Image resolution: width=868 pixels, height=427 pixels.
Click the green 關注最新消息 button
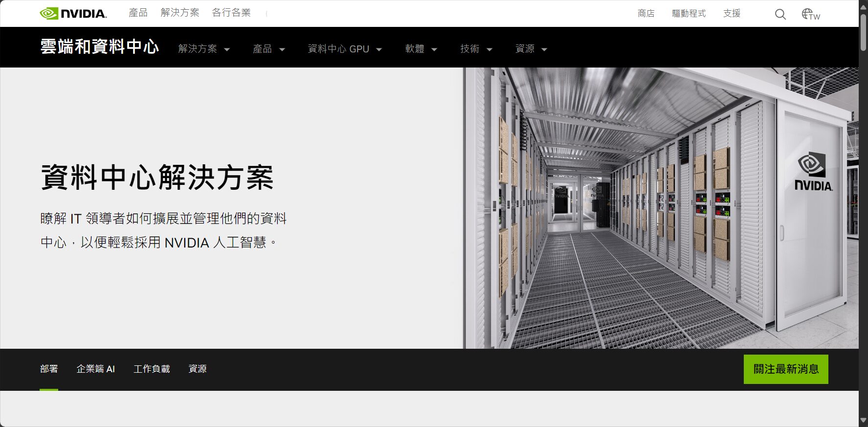[x=786, y=369]
